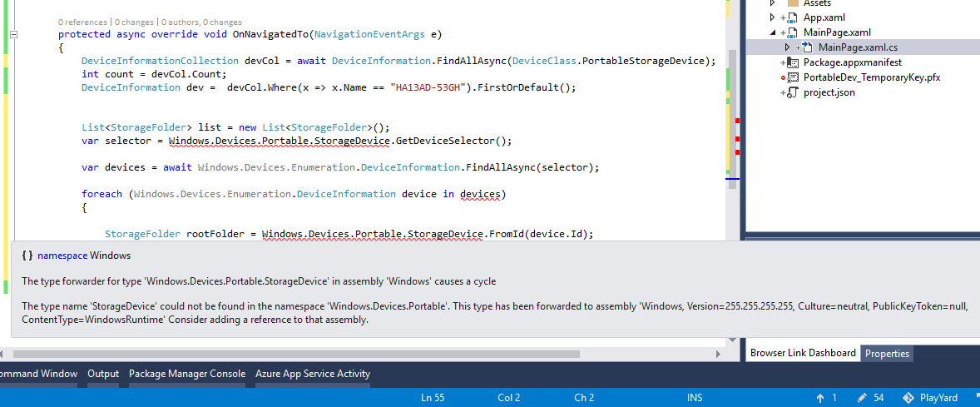The height and width of the screenshot is (407, 980).
Task: Expand the MainPage.xaml.cs node
Action: tap(787, 47)
